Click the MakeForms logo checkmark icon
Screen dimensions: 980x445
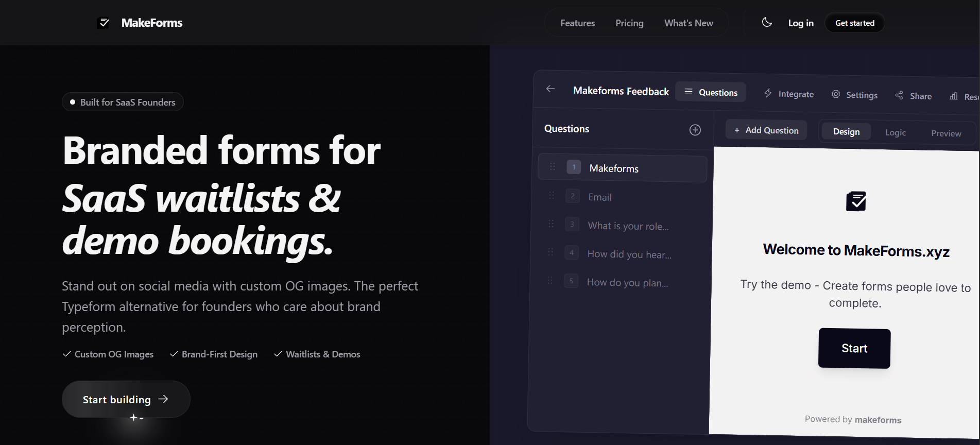point(104,23)
